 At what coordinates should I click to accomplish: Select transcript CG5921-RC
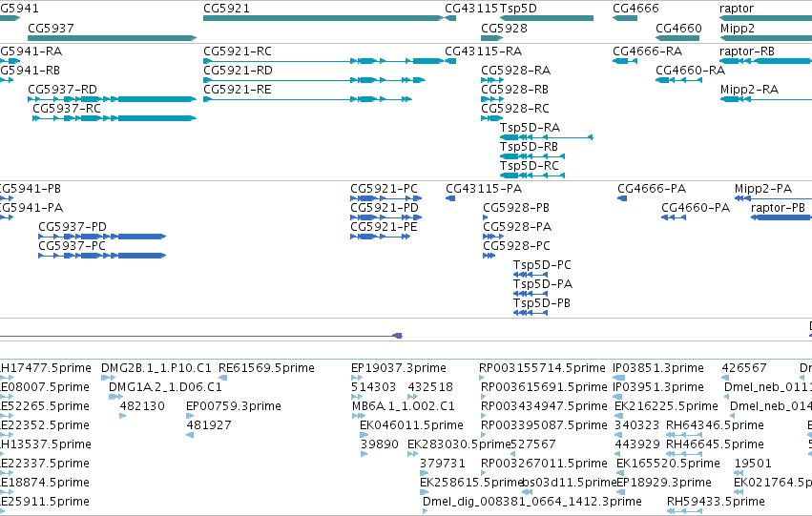323,61
